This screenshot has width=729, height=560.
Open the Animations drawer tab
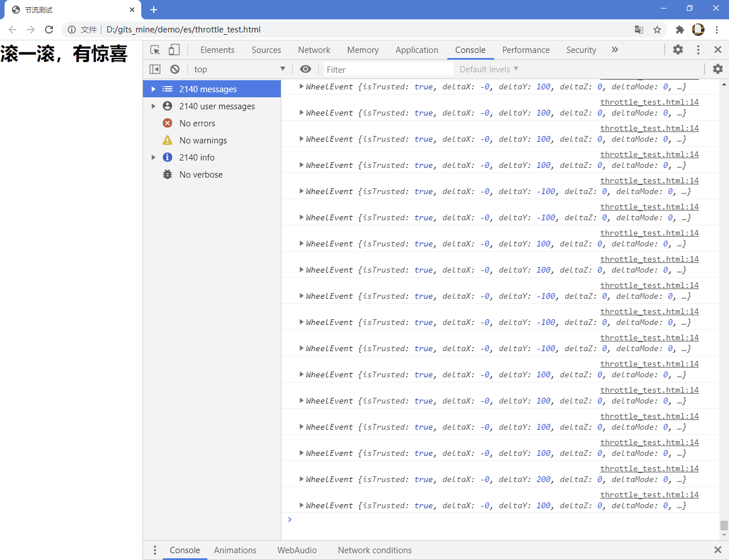tap(235, 550)
